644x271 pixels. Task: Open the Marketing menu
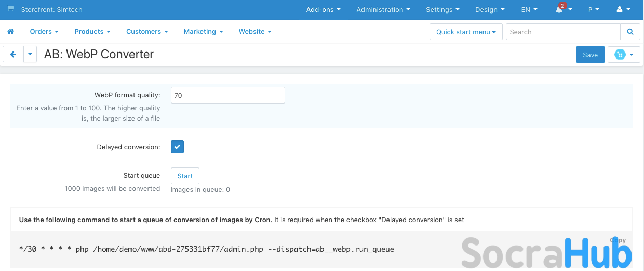(x=203, y=32)
